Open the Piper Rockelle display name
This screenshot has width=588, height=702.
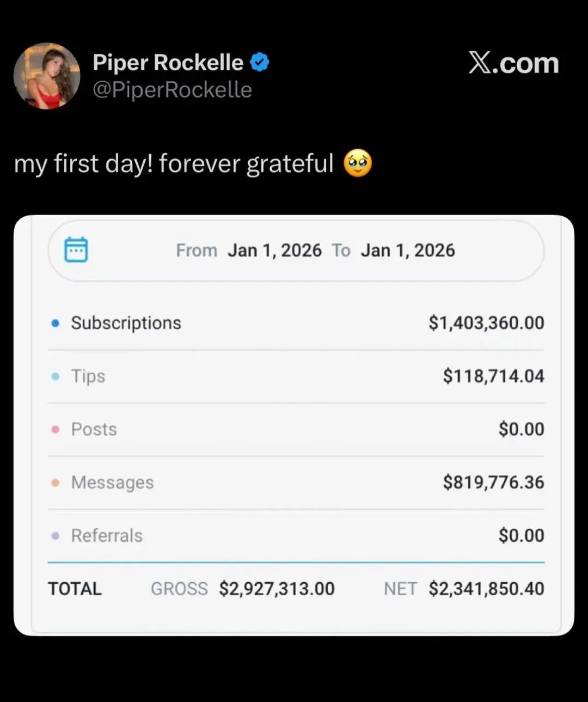tap(168, 63)
